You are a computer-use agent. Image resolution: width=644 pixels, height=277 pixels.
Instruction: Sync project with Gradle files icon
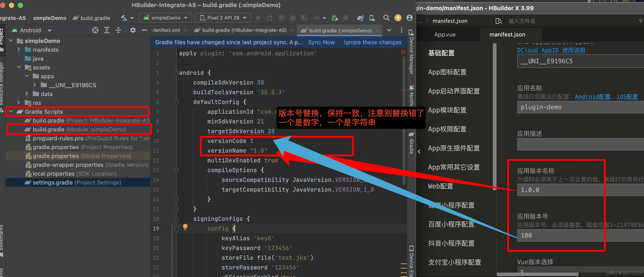pyautogui.click(x=360, y=18)
